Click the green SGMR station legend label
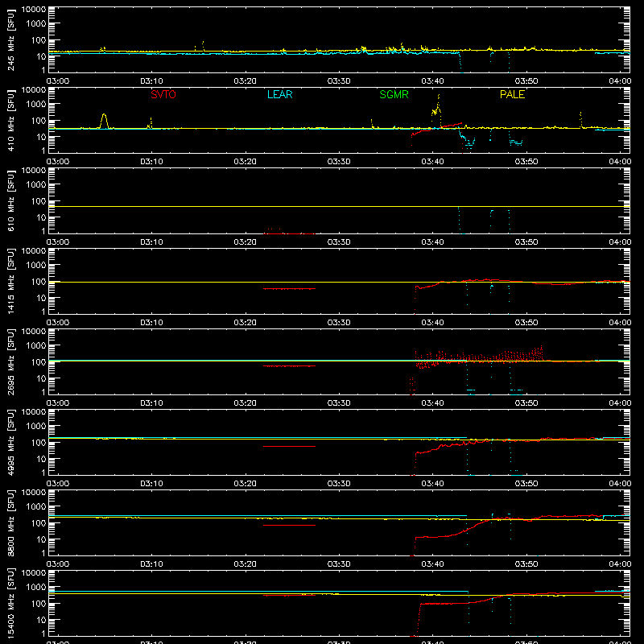This screenshot has width=644, height=644. click(394, 94)
